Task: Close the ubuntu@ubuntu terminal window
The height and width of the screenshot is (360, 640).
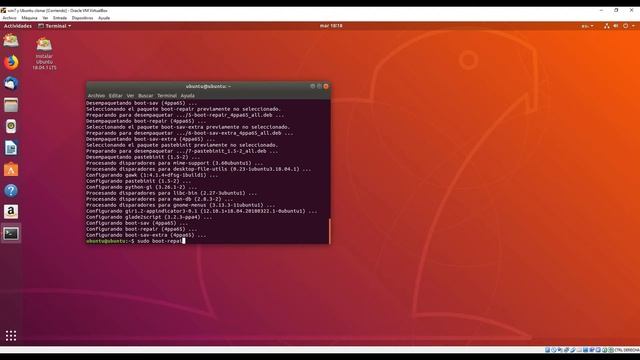Action: pos(326,86)
